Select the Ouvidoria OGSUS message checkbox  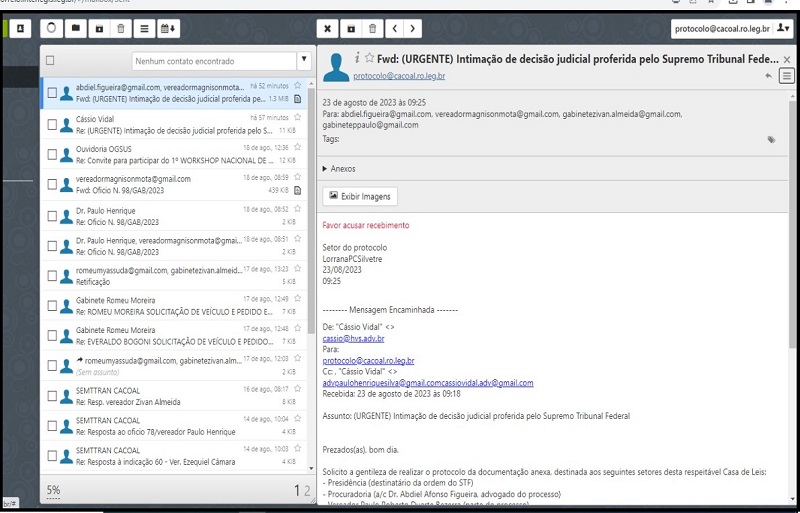[x=52, y=154]
